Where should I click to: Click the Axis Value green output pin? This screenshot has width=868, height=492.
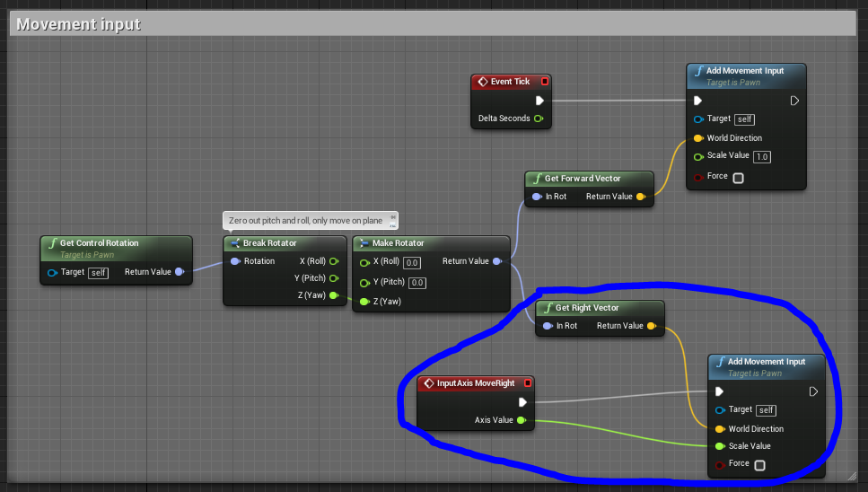[x=522, y=420]
